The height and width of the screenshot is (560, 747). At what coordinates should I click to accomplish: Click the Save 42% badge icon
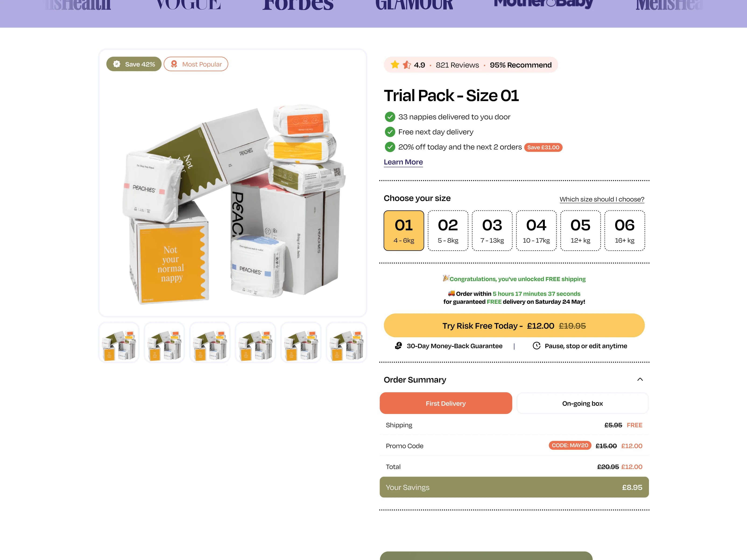[117, 64]
